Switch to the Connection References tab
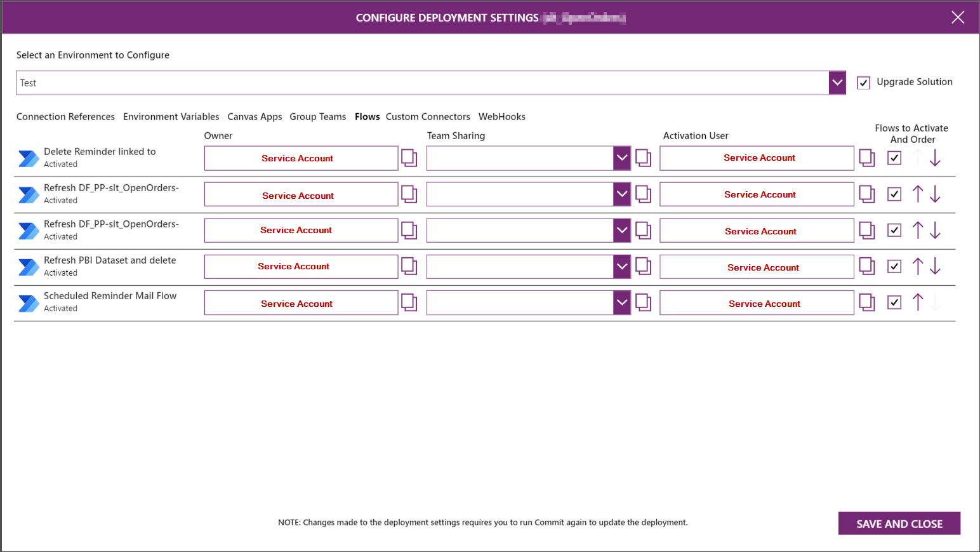The width and height of the screenshot is (980, 552). (x=65, y=116)
